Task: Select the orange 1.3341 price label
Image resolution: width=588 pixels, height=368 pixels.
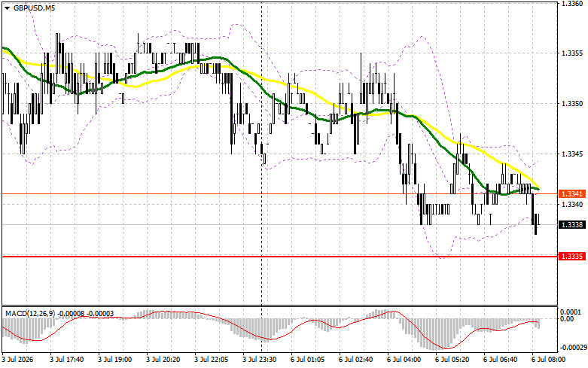Action: [572, 193]
